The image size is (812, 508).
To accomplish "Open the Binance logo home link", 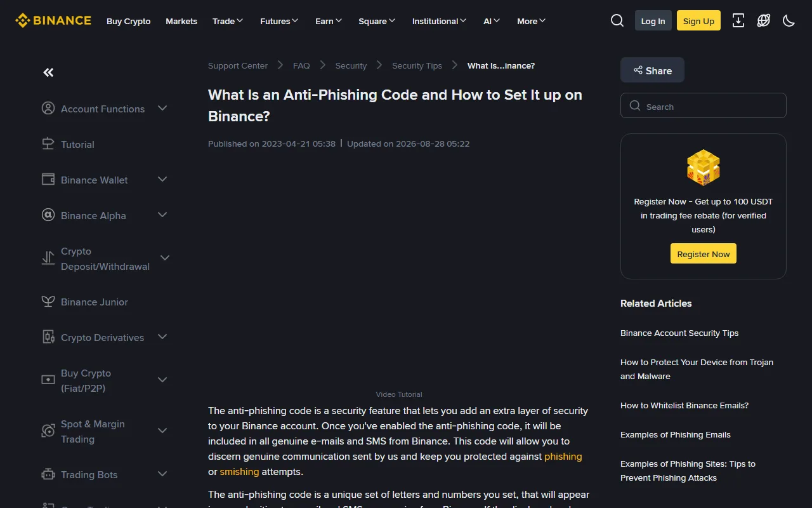I will pyautogui.click(x=53, y=20).
